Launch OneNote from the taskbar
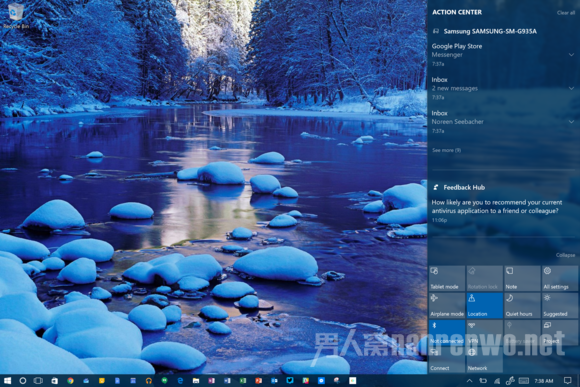 tap(212, 380)
